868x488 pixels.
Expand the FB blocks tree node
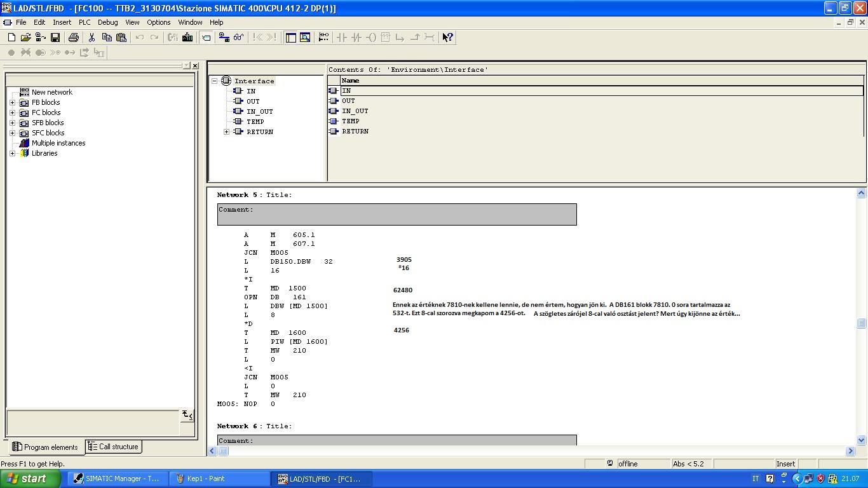tap(12, 102)
